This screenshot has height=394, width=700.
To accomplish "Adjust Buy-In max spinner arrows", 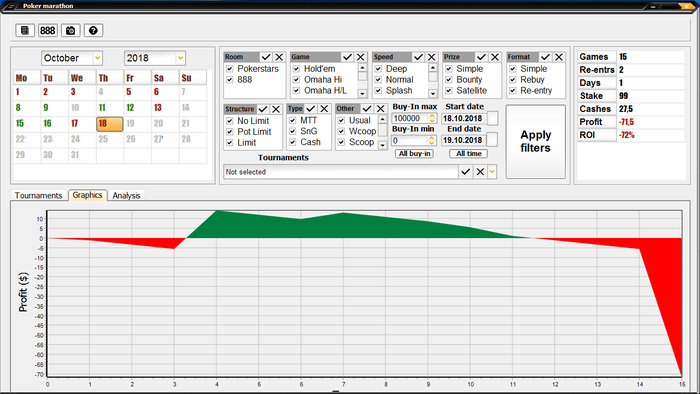I will coord(432,118).
